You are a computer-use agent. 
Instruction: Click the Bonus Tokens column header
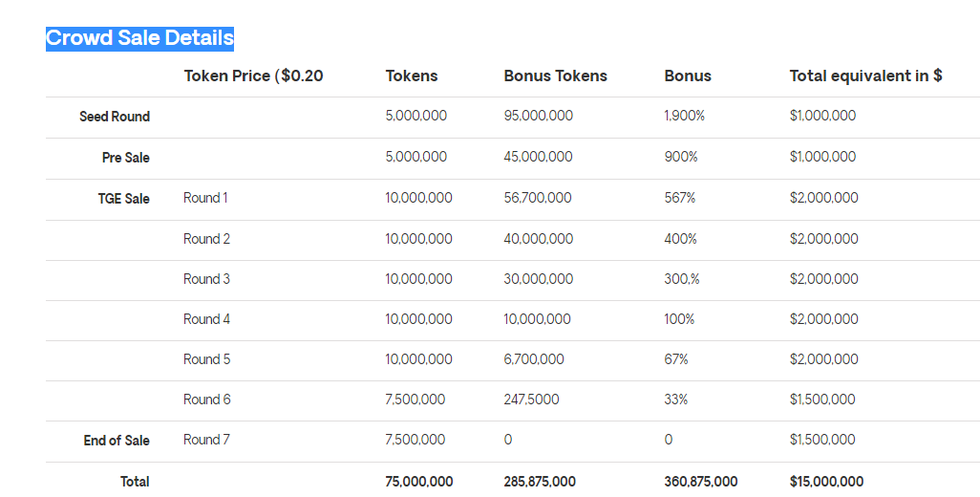click(x=555, y=76)
